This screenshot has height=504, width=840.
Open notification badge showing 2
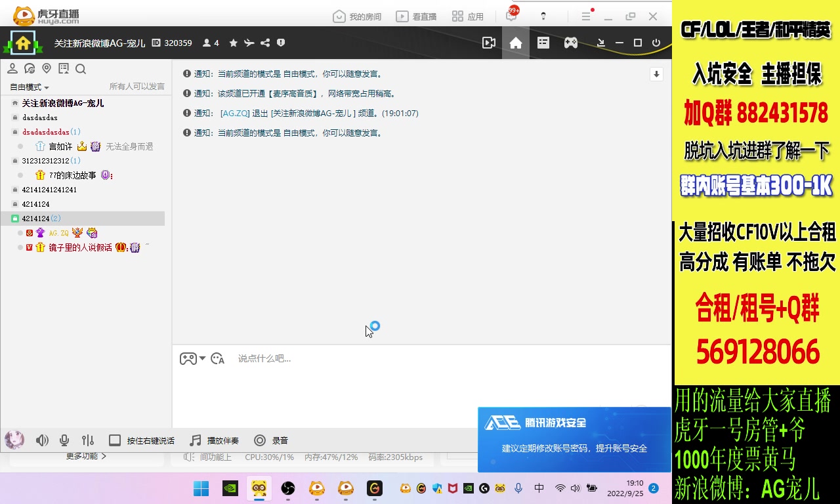point(654,488)
